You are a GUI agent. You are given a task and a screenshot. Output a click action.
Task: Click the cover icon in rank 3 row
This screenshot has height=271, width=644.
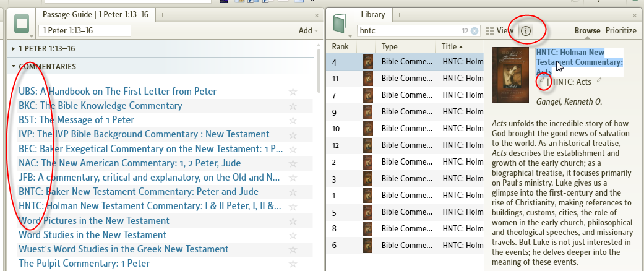coord(367,179)
